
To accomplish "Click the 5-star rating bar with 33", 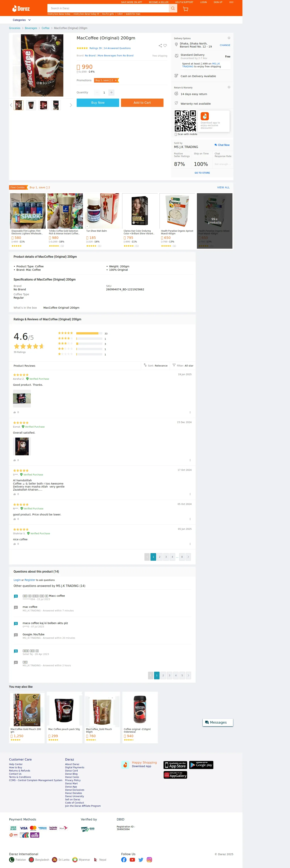I will coord(89,333).
